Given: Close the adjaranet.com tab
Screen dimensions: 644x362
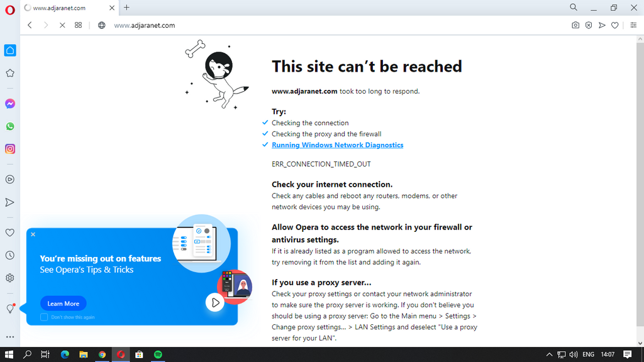Looking at the screenshot, I should (x=112, y=8).
